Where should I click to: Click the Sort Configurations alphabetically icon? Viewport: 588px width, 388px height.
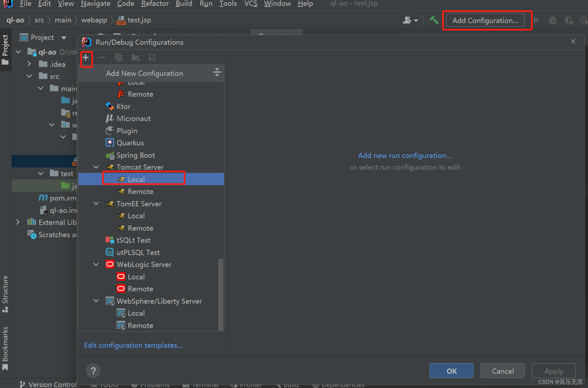coord(151,58)
